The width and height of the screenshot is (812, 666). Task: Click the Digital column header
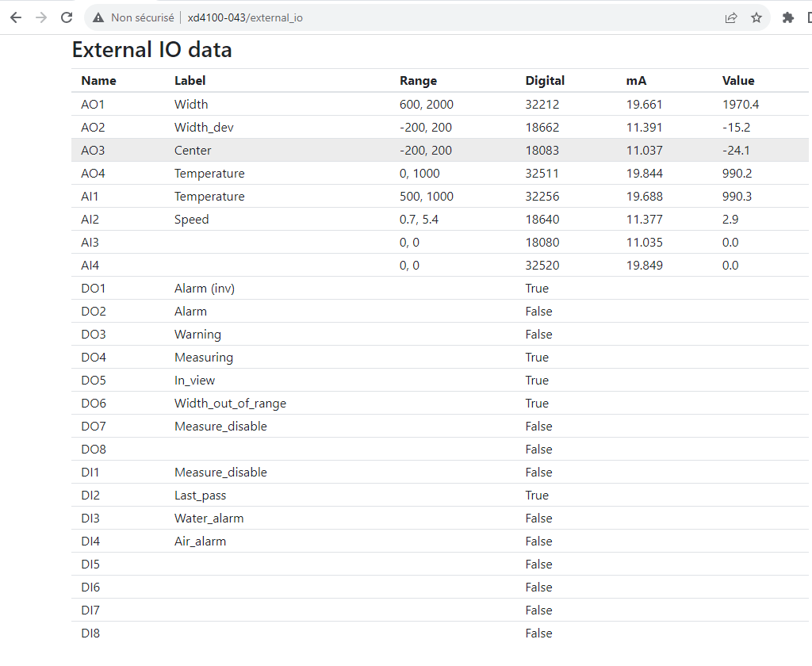point(545,80)
